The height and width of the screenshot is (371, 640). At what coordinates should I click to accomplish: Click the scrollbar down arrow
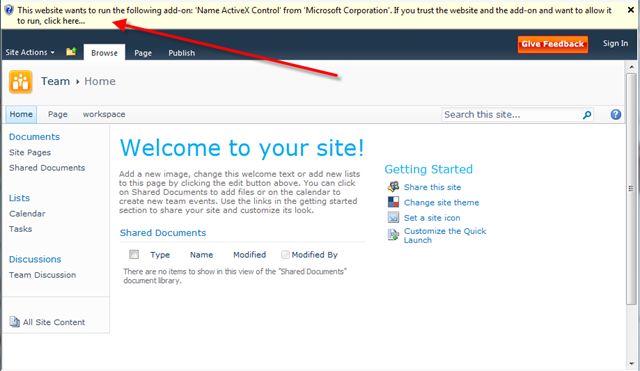pyautogui.click(x=631, y=363)
